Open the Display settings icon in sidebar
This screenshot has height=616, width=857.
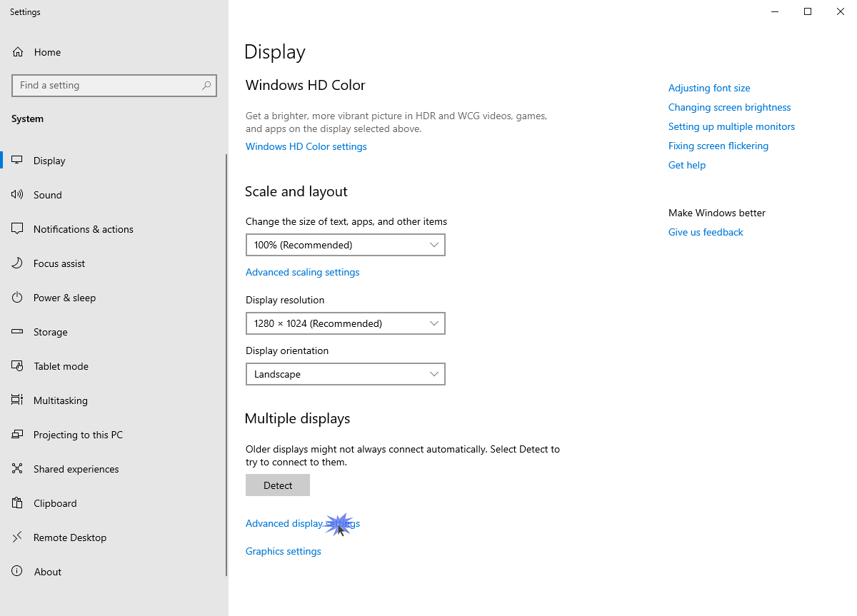pos(17,160)
